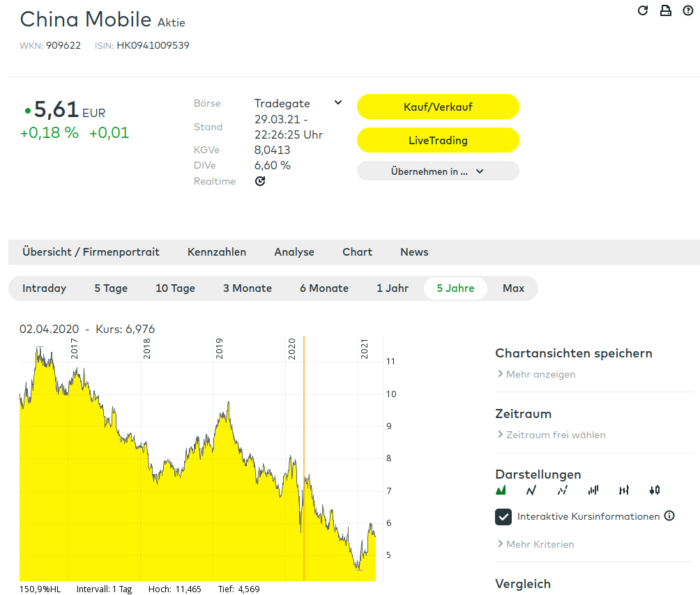Image resolution: width=700 pixels, height=595 pixels.
Task: Switch the chart range to Max
Action: [x=513, y=288]
